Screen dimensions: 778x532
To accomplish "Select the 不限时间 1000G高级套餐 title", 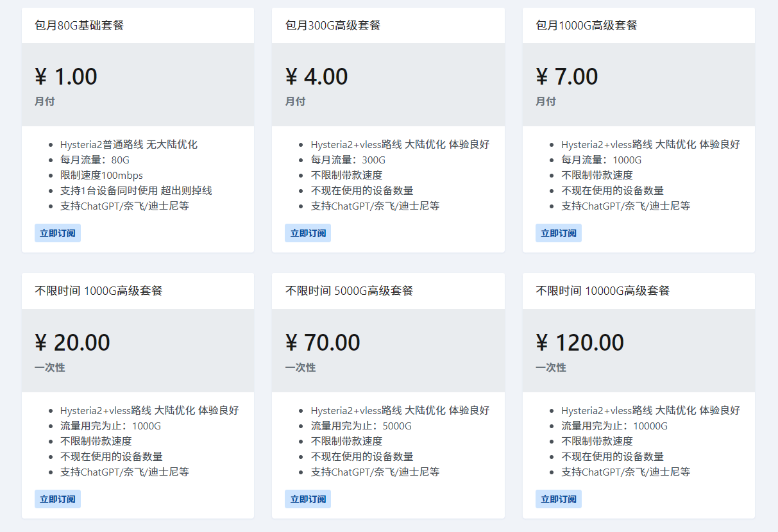I will click(99, 291).
